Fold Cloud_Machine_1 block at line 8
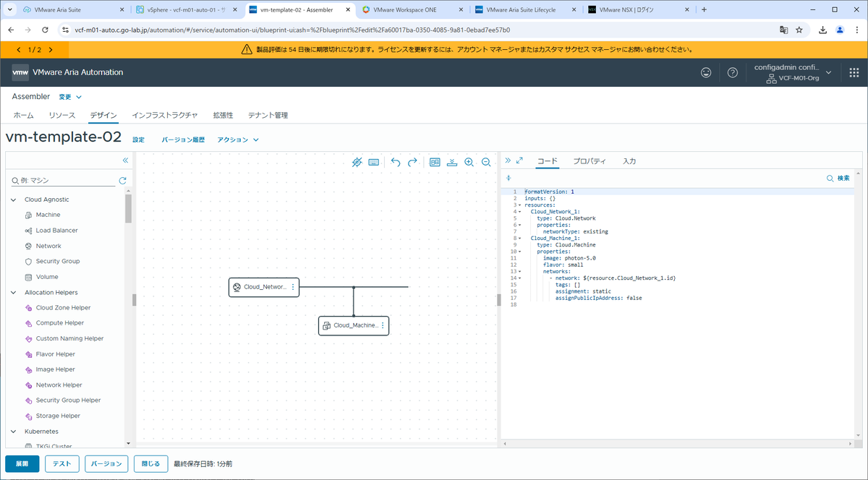Viewport: 868px width, 480px height. 519,238
